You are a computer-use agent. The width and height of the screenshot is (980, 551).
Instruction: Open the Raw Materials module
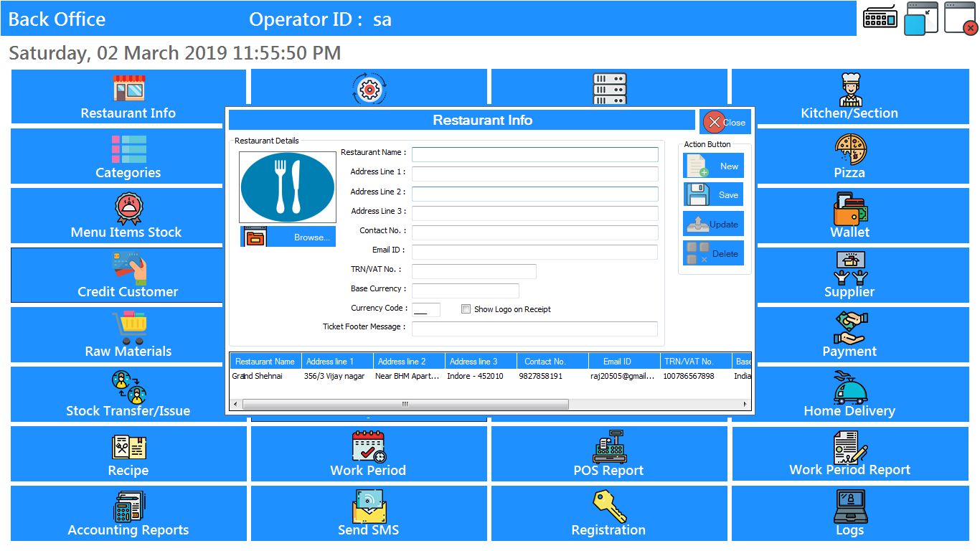(128, 335)
